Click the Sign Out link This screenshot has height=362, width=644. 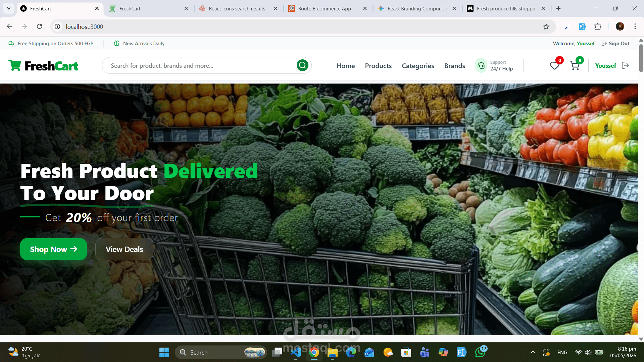click(619, 43)
